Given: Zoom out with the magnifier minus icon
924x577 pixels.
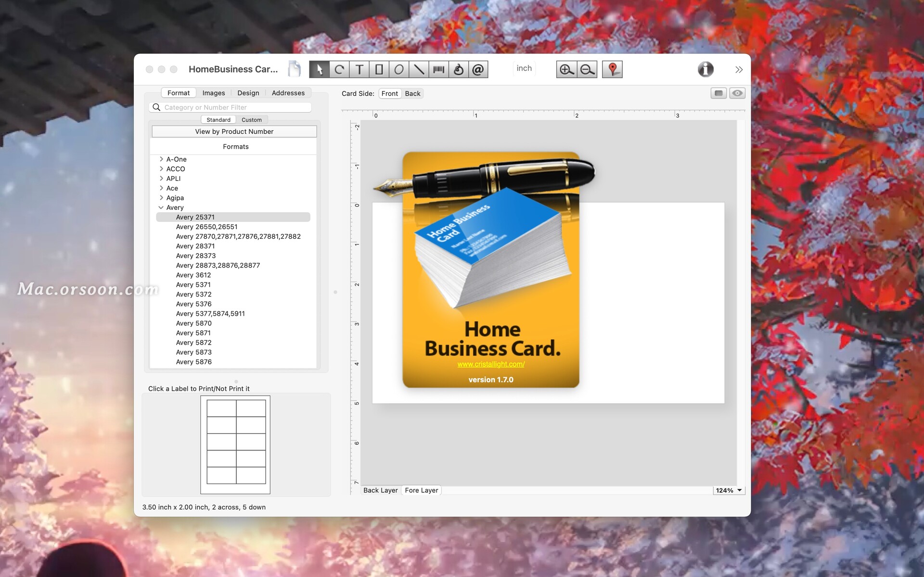Looking at the screenshot, I should tap(587, 69).
